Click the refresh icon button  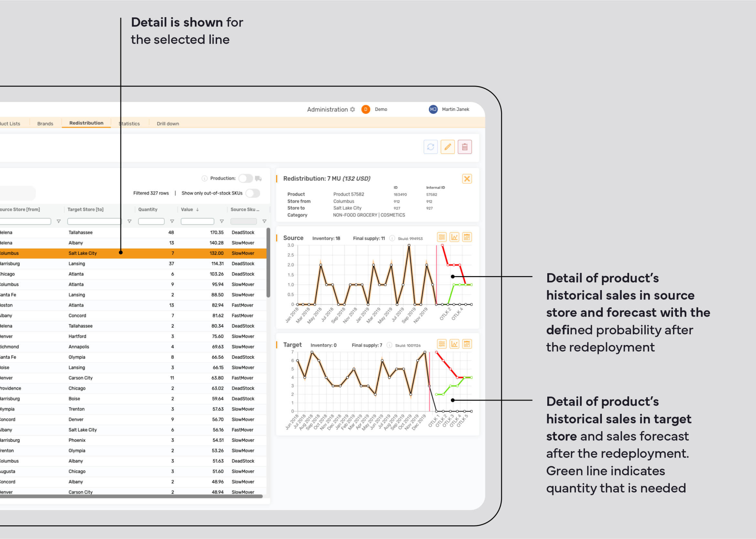coord(430,147)
